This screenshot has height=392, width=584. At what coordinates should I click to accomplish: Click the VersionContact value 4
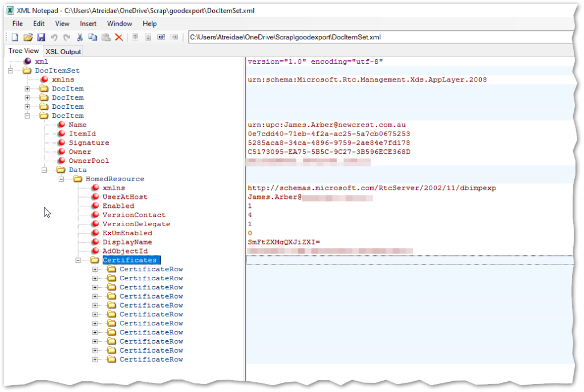coord(250,215)
